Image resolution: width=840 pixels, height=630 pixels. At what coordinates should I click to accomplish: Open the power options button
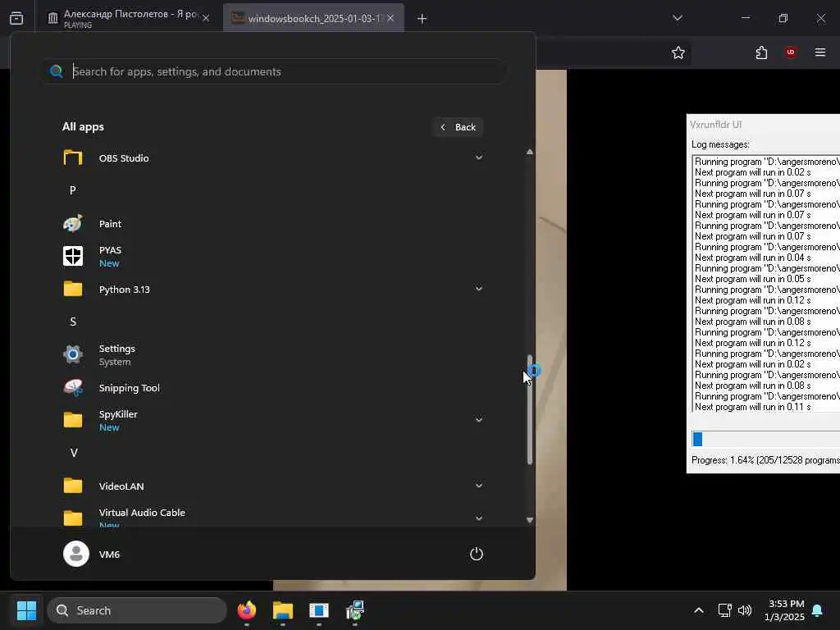click(477, 554)
